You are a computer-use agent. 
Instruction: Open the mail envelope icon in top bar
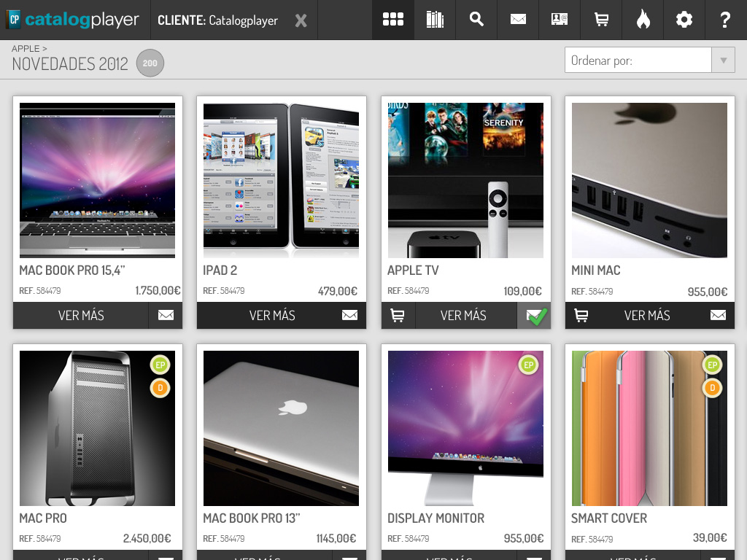point(518,20)
